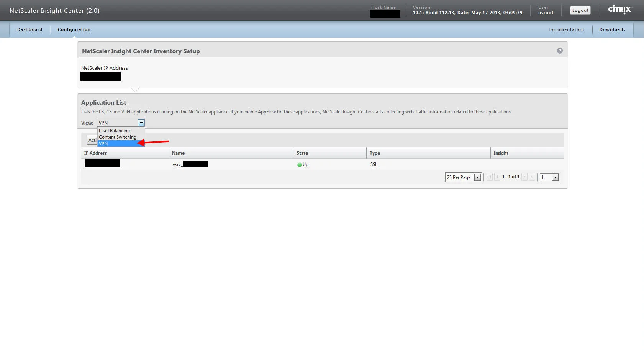Select VPN option in View list

121,144
